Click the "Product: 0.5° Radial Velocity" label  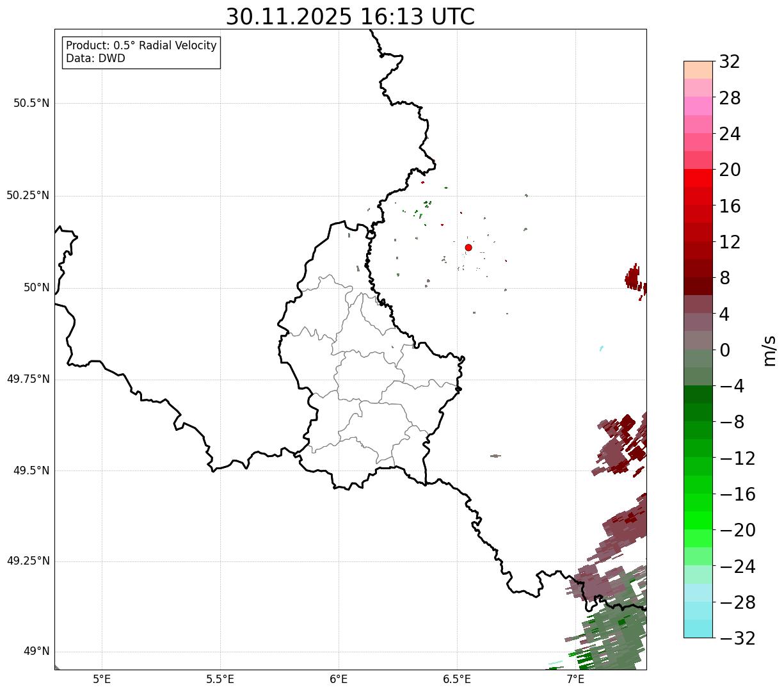tap(141, 46)
